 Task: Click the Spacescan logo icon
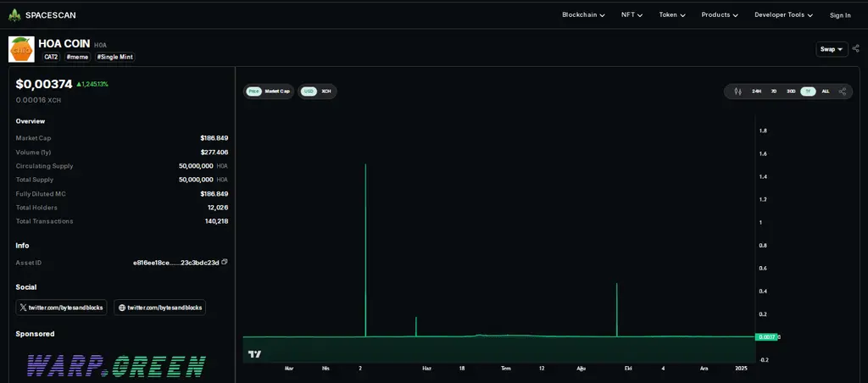[14, 15]
